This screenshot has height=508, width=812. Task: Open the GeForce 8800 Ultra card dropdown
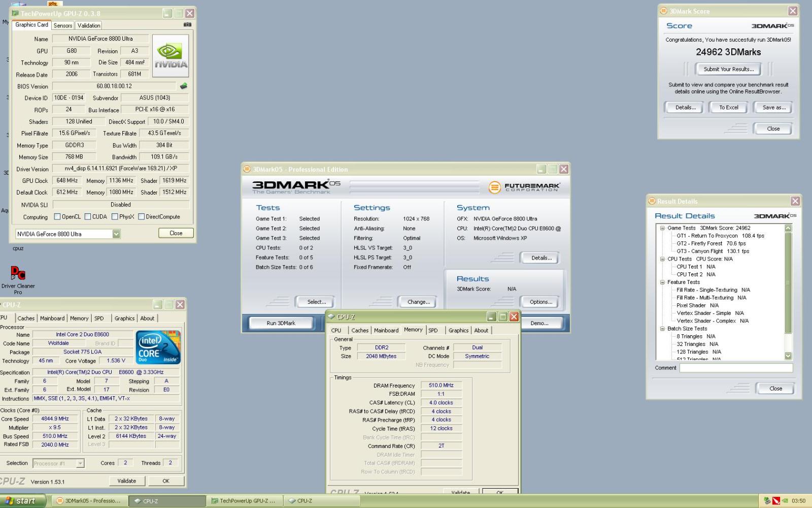(x=116, y=234)
